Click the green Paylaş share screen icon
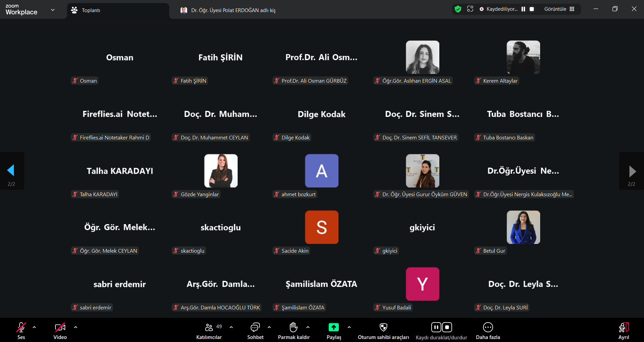The width and height of the screenshot is (644, 342). [x=333, y=327]
